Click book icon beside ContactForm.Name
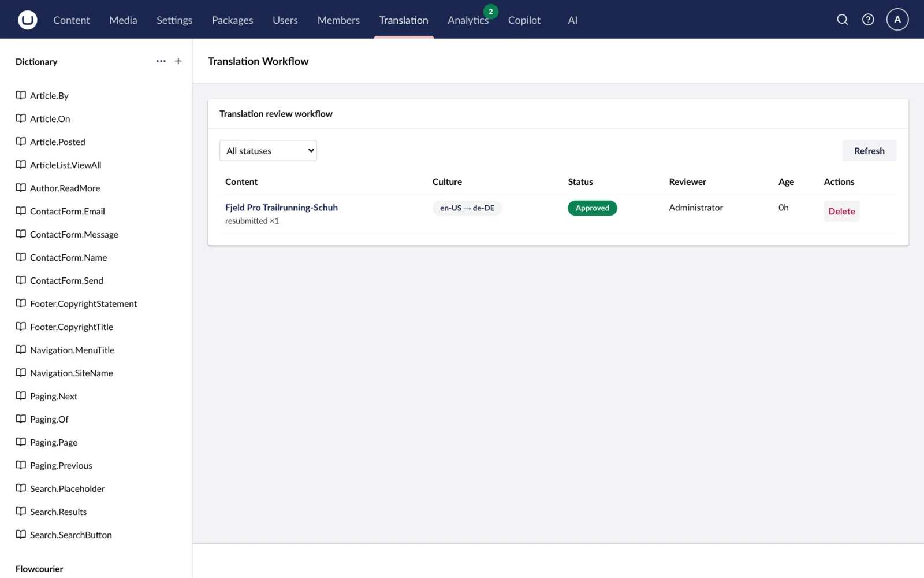 21,257
